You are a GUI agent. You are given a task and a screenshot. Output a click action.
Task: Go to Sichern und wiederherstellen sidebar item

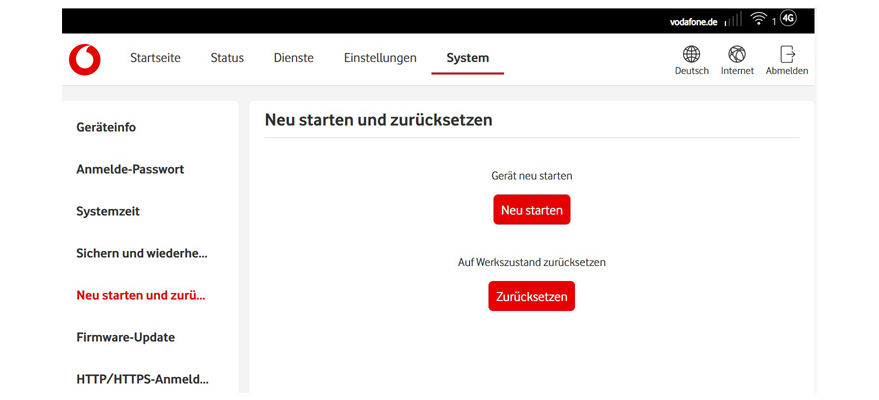click(142, 254)
